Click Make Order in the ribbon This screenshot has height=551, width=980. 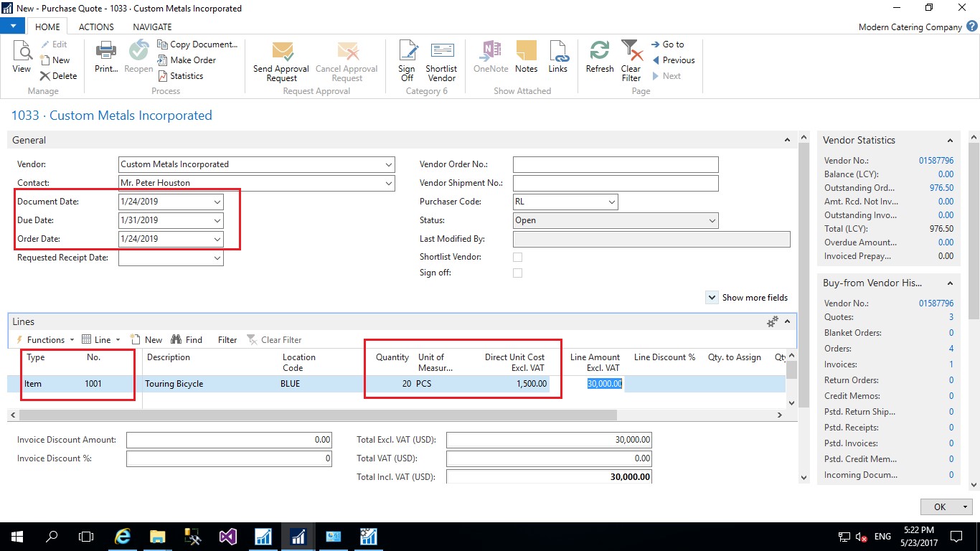coord(187,60)
